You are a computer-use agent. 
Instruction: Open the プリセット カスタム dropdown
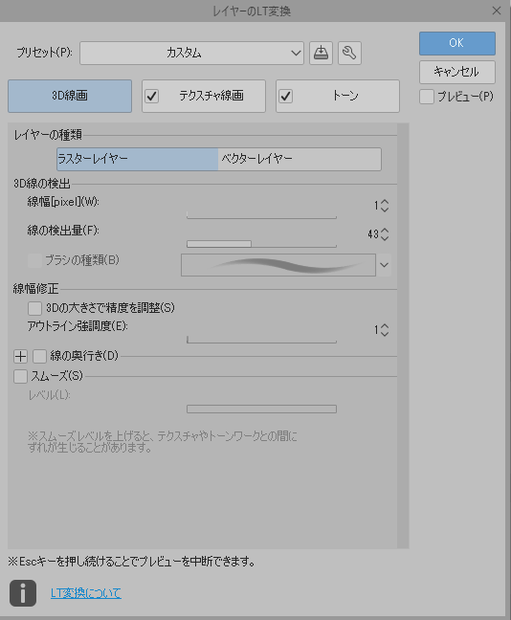[x=191, y=53]
